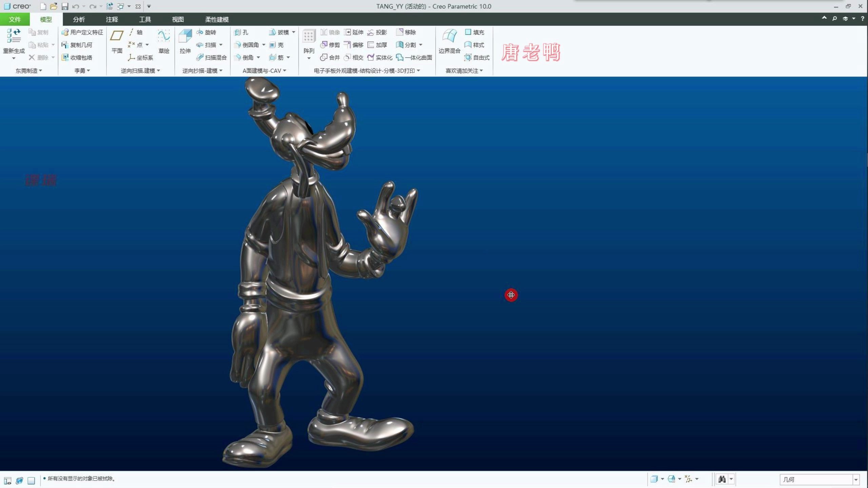The width and height of the screenshot is (868, 488).
Task: Click the Freestyle (自由式) tool
Action: point(477,58)
